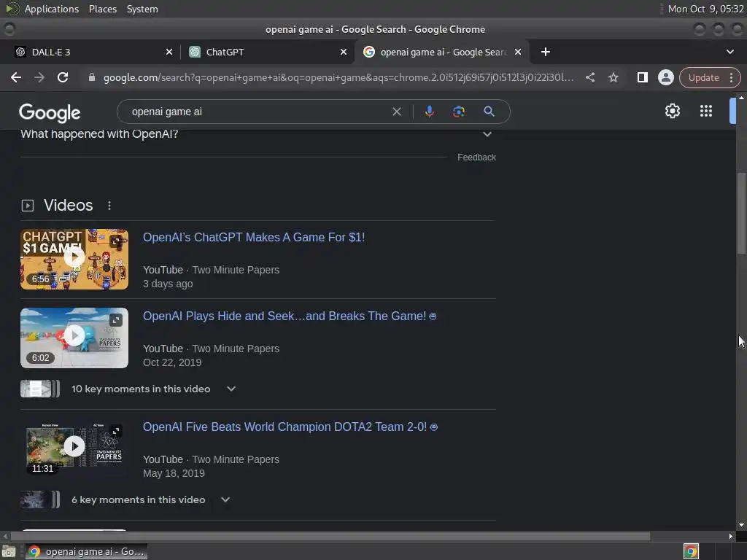Click the horizontal scrollbar at bottom
Viewport: 747px width, 560px height.
coord(330,536)
